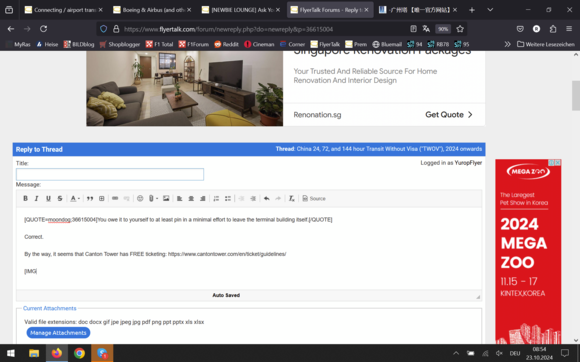Go back to the previous page
Image resolution: width=580 pixels, height=362 pixels.
(x=11, y=29)
